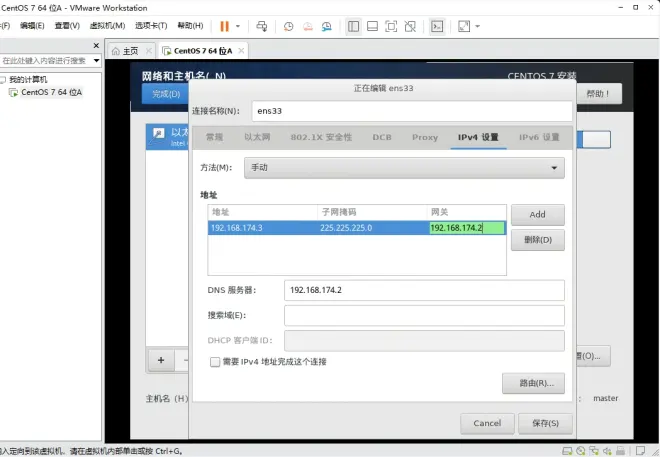
Task: Switch to the DCB tab
Action: click(x=382, y=137)
